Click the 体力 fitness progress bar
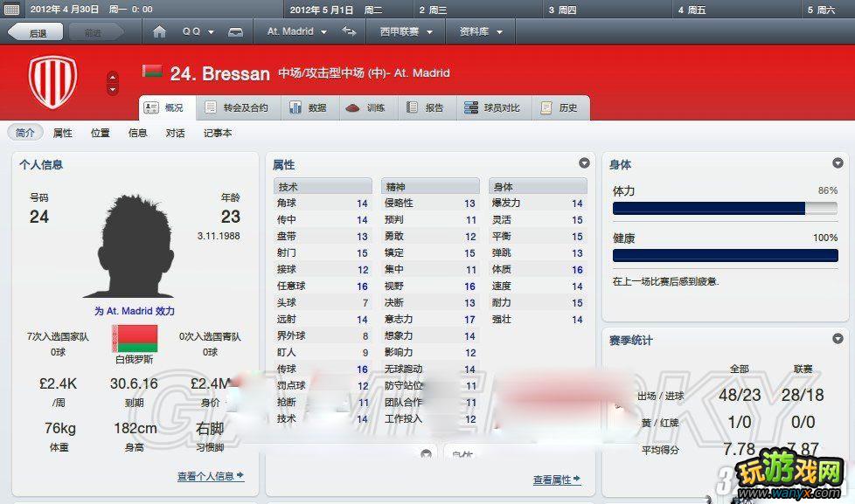 click(x=725, y=208)
